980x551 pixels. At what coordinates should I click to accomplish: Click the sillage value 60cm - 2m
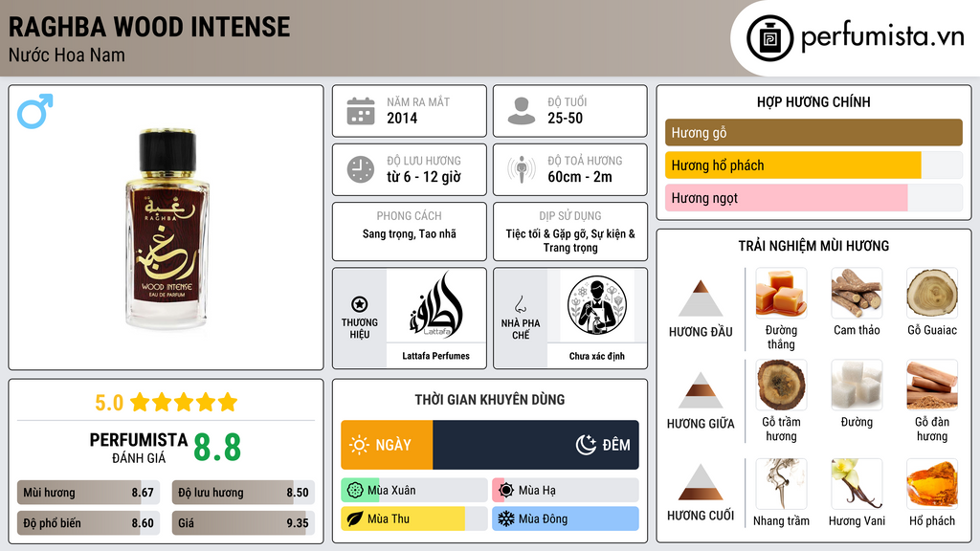pyautogui.click(x=580, y=177)
